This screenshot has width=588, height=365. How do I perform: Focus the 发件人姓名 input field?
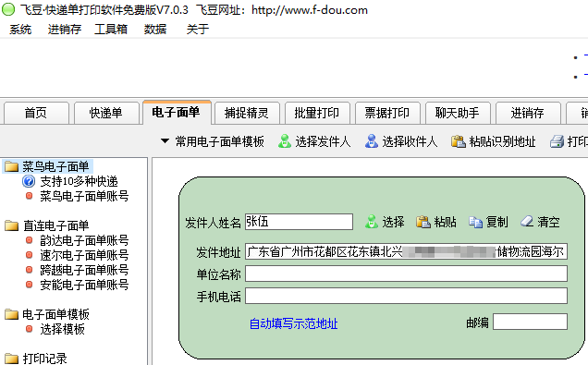pyautogui.click(x=299, y=222)
